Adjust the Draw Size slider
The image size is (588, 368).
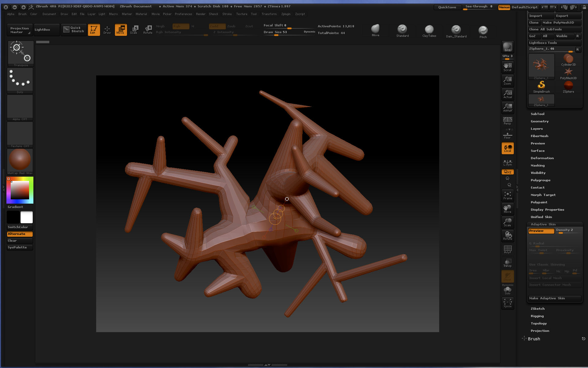pyautogui.click(x=289, y=32)
